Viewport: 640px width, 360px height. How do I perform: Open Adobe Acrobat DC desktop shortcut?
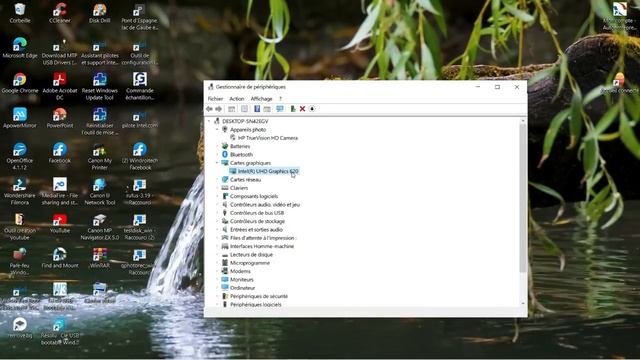click(x=60, y=86)
